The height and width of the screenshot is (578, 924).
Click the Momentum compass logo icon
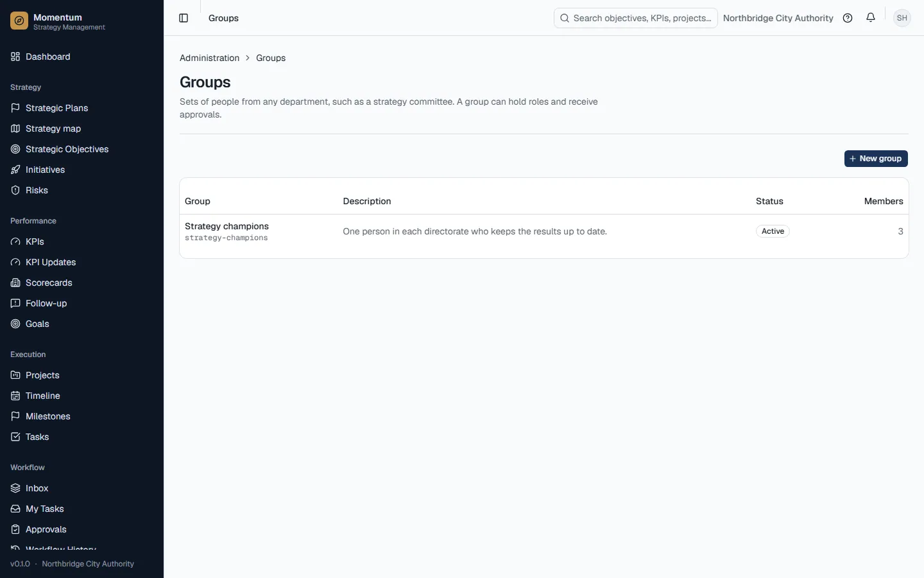tap(19, 21)
